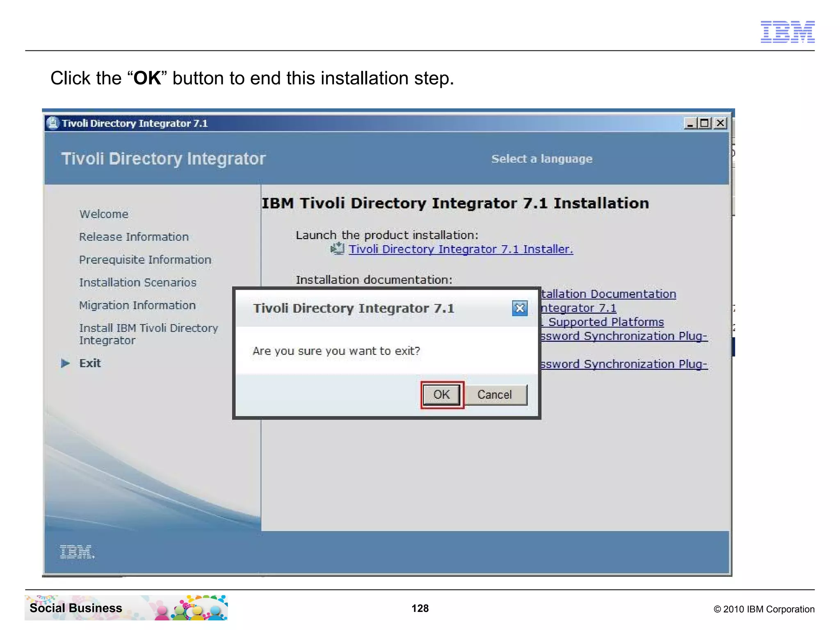840x630 pixels.
Task: Close the Tivoli Directory Integrator main window
Action: pyautogui.click(x=720, y=123)
